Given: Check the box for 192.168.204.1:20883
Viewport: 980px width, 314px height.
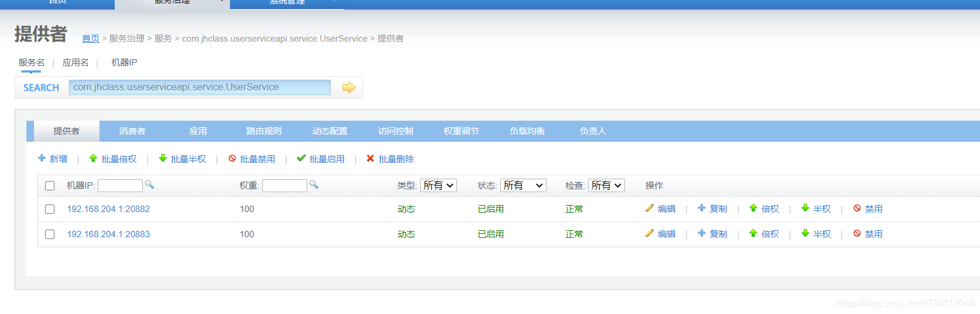Looking at the screenshot, I should pyautogui.click(x=50, y=234).
